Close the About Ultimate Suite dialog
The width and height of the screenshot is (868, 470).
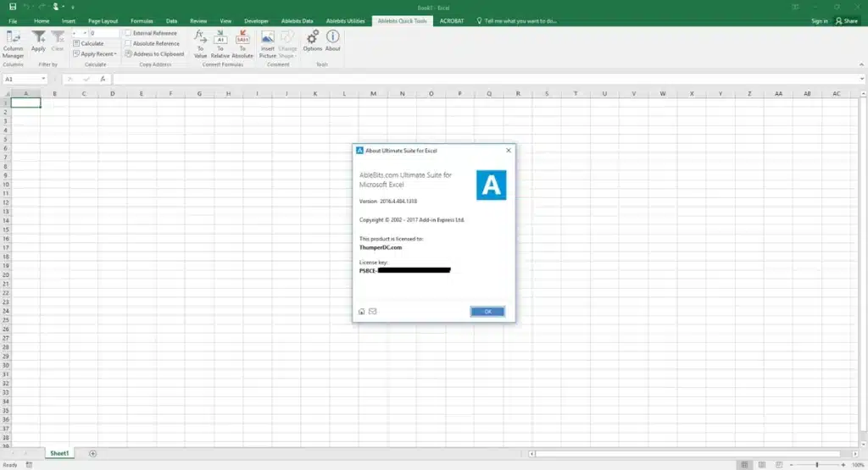[509, 151]
